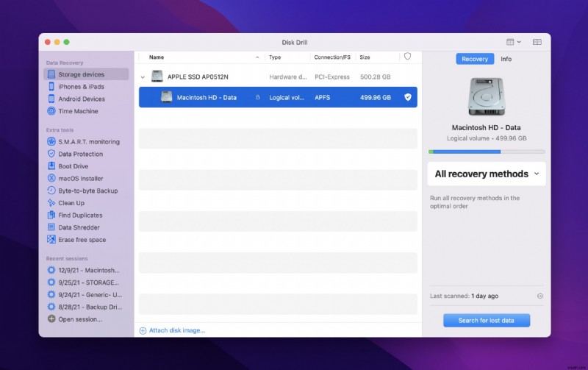Load the 9/25/21 STORAGE recent session
This screenshot has width=588, height=370.
point(88,282)
